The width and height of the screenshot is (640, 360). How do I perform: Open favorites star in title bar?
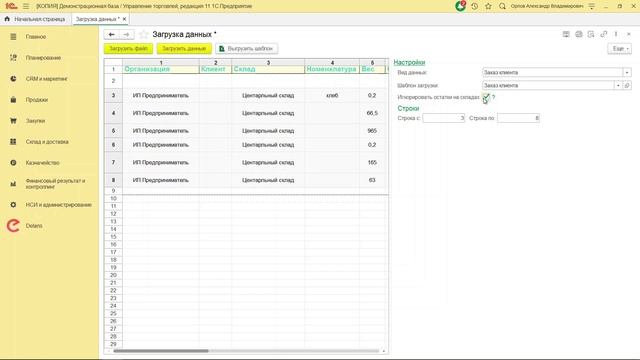pos(488,6)
